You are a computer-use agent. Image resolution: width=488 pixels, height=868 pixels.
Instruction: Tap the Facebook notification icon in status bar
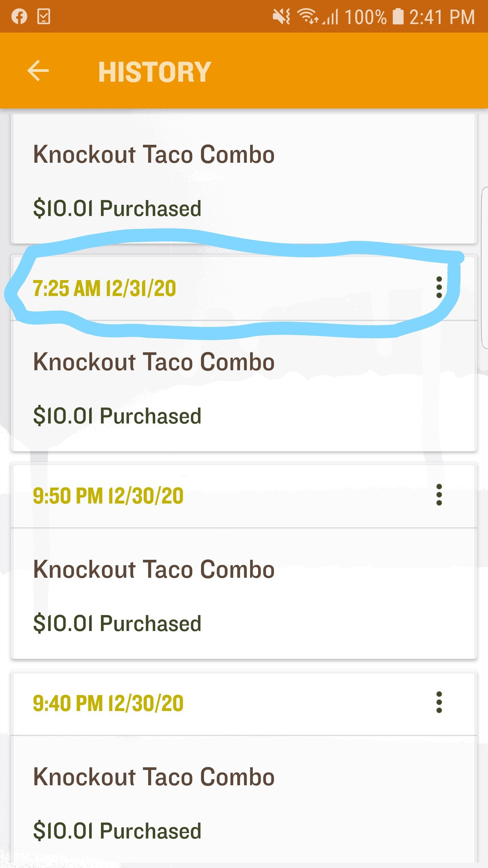click(x=19, y=17)
